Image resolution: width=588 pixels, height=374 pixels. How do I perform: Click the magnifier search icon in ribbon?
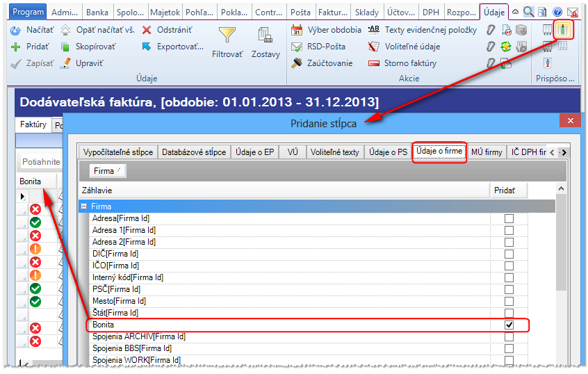point(528,12)
